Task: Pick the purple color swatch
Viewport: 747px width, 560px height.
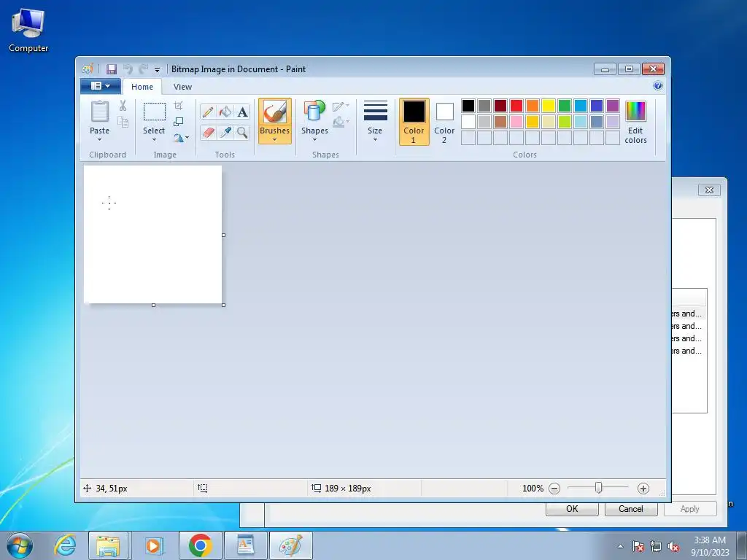Action: click(x=613, y=106)
